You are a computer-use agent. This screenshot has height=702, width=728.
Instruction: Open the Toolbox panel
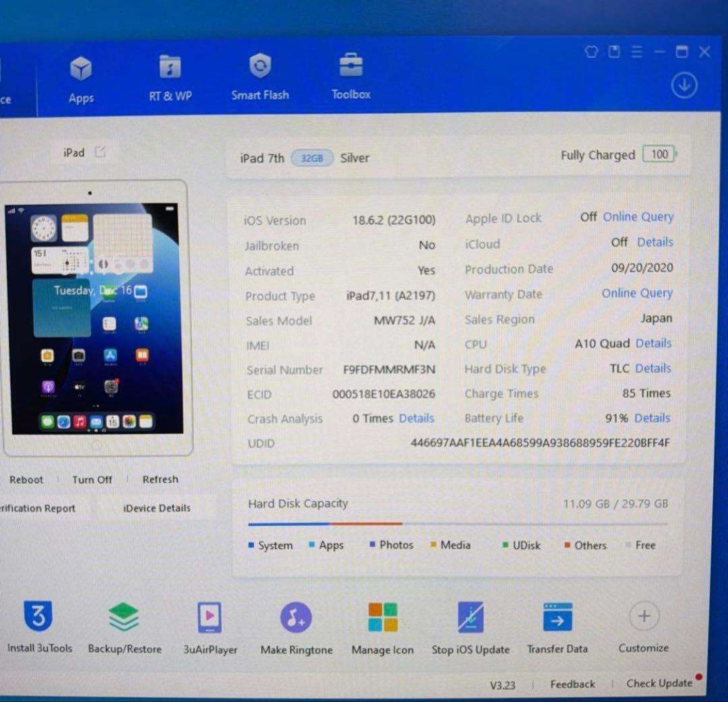pyautogui.click(x=351, y=76)
